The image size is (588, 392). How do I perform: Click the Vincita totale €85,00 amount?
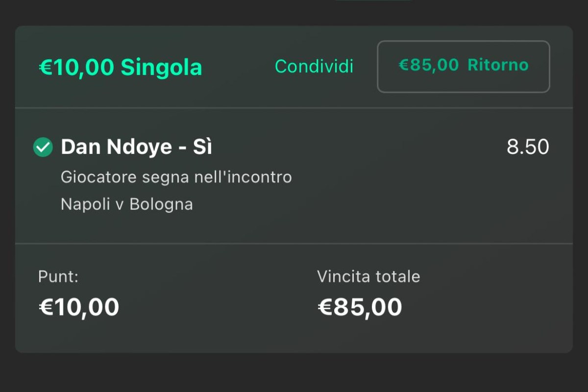click(360, 307)
